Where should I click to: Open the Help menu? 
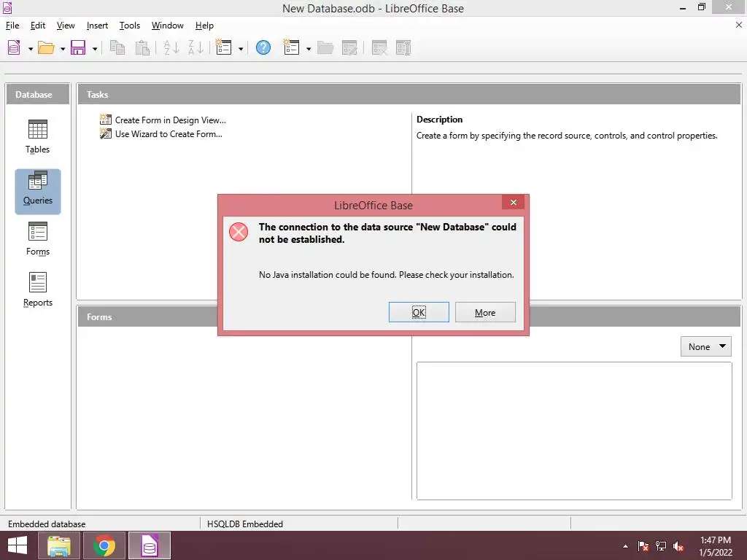pyautogui.click(x=204, y=26)
